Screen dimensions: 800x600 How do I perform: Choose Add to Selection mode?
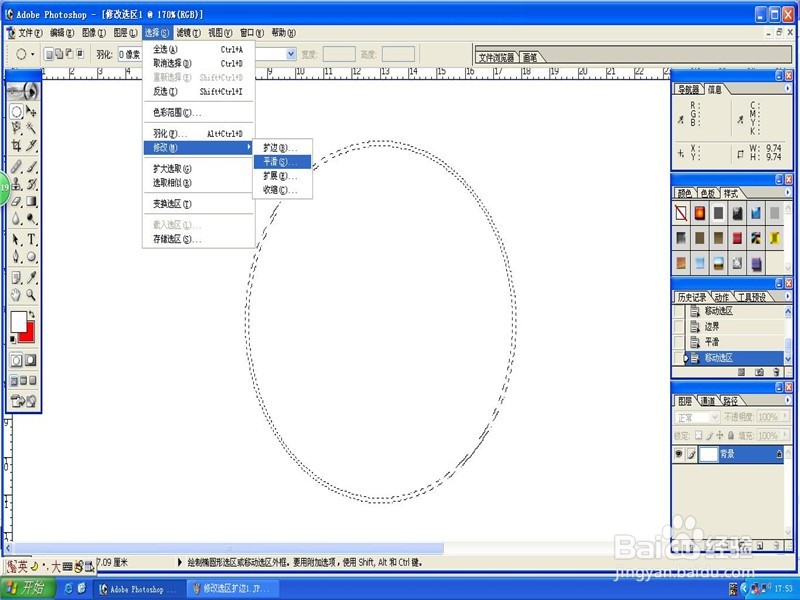point(59,54)
